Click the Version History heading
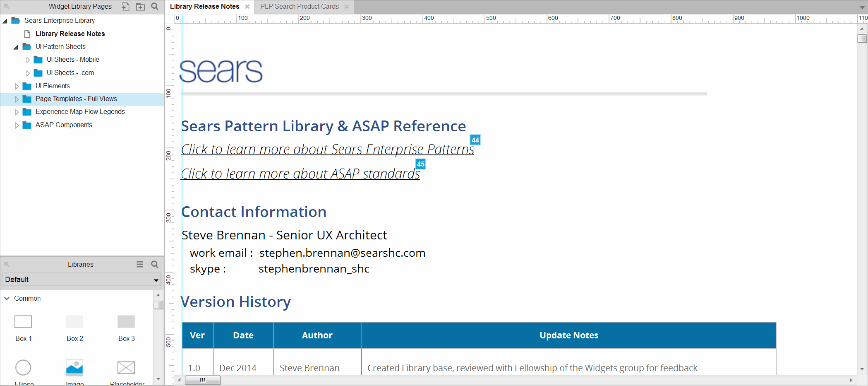Viewport: 868px width, 386px height. pyautogui.click(x=236, y=302)
